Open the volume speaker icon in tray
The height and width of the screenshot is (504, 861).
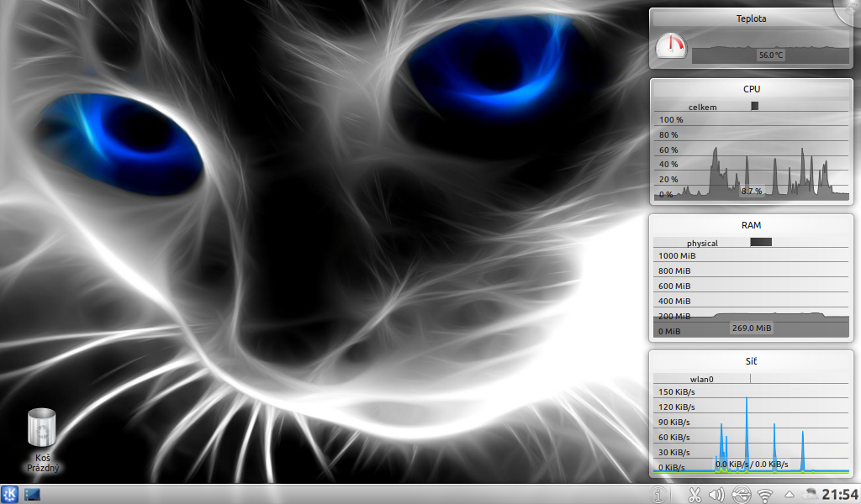point(716,495)
